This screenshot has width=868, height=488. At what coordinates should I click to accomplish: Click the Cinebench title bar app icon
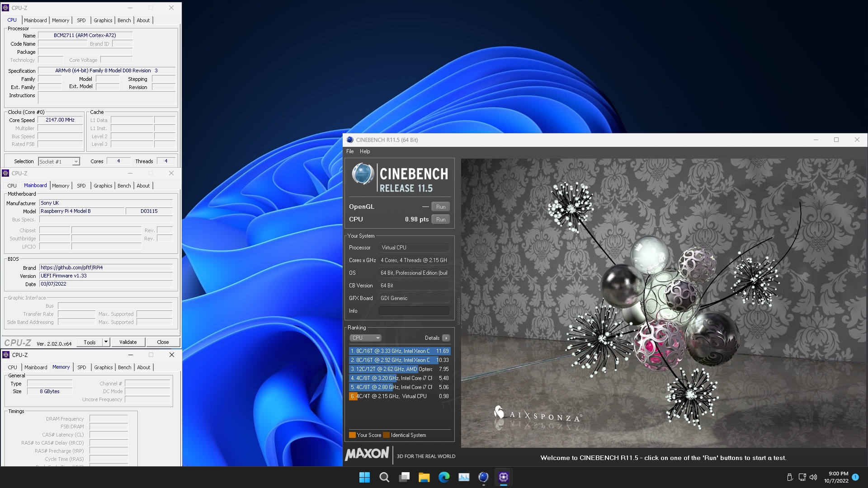(350, 140)
